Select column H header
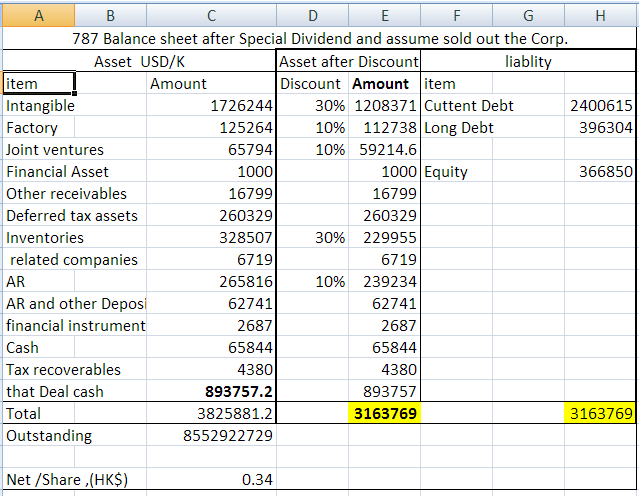Screen dimensions: 639x496 pyautogui.click(x=600, y=15)
